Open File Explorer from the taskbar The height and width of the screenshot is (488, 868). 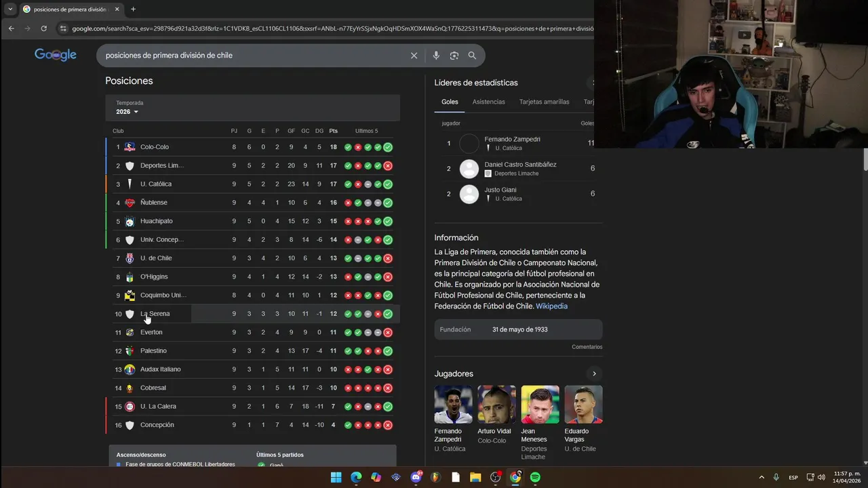point(475,477)
